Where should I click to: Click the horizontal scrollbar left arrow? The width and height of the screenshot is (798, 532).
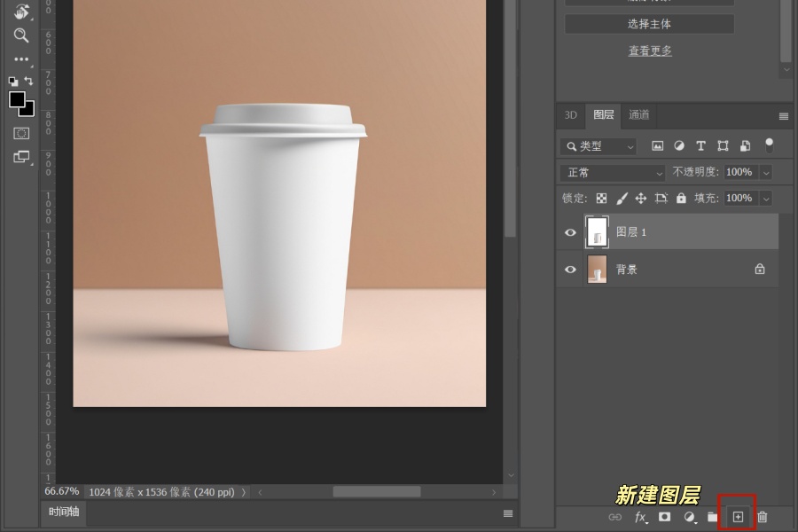[260, 492]
